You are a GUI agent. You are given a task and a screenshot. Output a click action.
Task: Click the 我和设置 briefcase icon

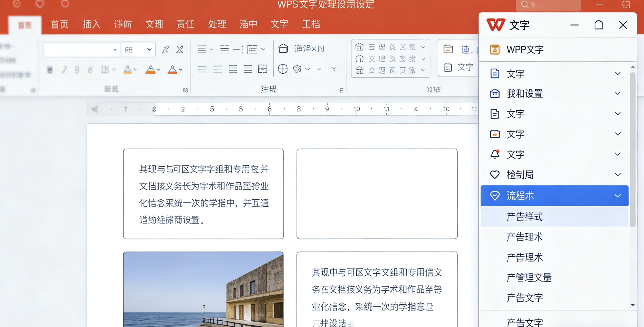(495, 94)
